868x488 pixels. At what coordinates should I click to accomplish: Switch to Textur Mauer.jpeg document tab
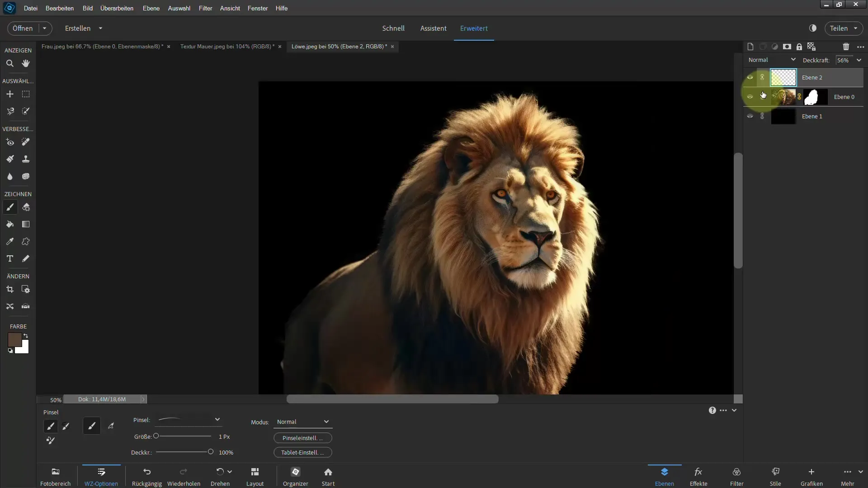227,47
